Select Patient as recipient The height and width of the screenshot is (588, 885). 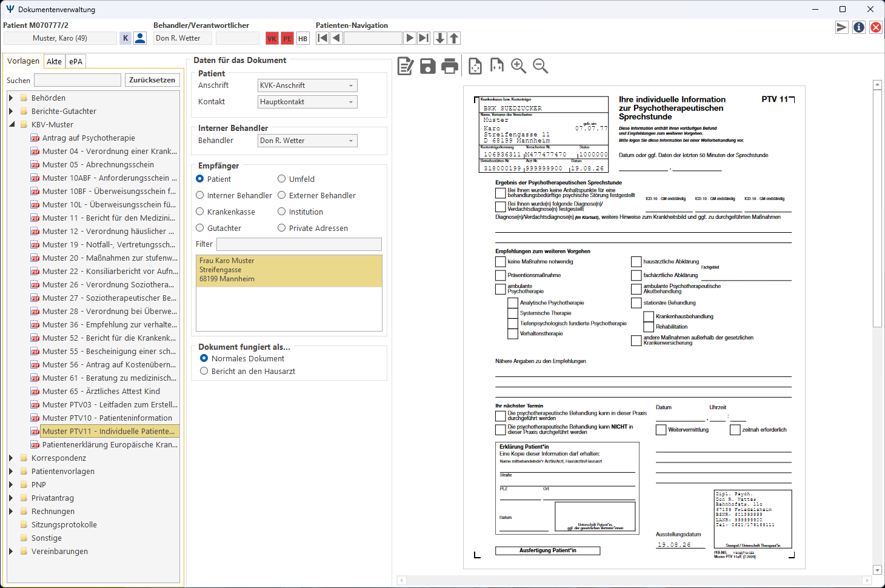pyautogui.click(x=213, y=179)
